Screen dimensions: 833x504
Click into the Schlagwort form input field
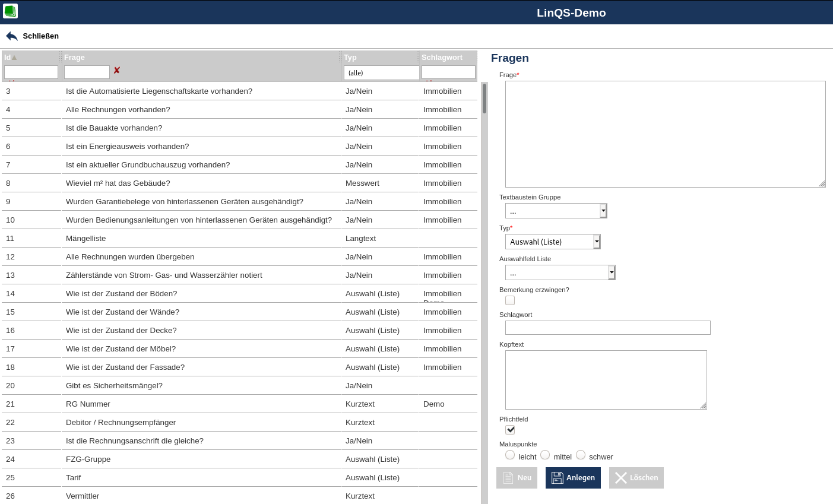point(607,328)
